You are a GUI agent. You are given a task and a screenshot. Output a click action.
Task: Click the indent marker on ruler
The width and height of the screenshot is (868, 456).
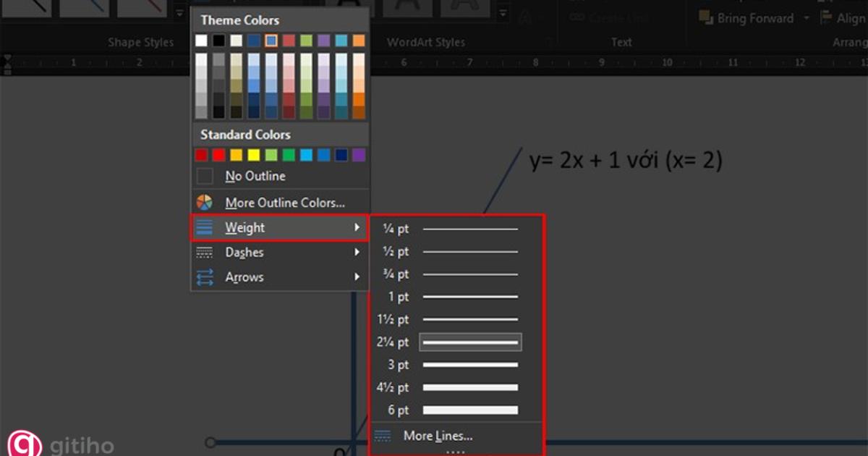(8, 64)
